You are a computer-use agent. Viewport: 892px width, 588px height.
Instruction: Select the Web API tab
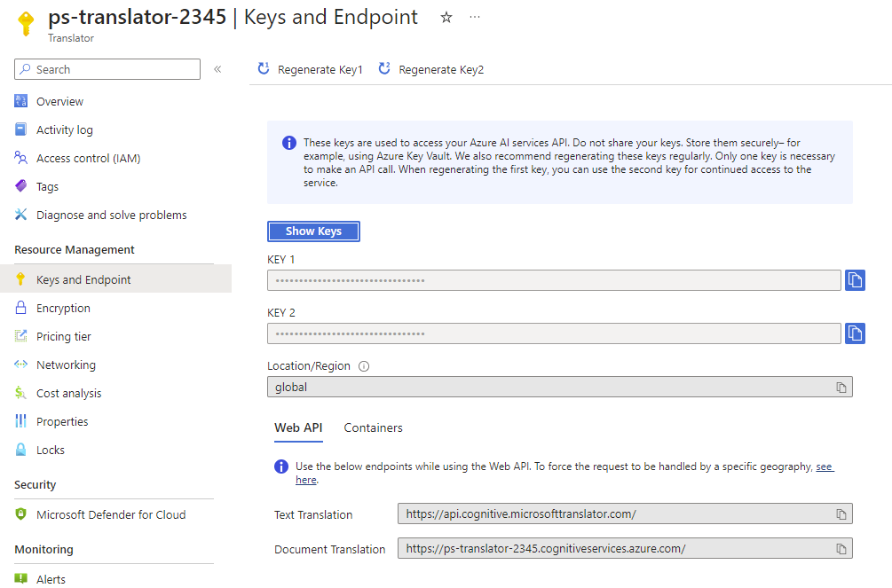pos(298,427)
